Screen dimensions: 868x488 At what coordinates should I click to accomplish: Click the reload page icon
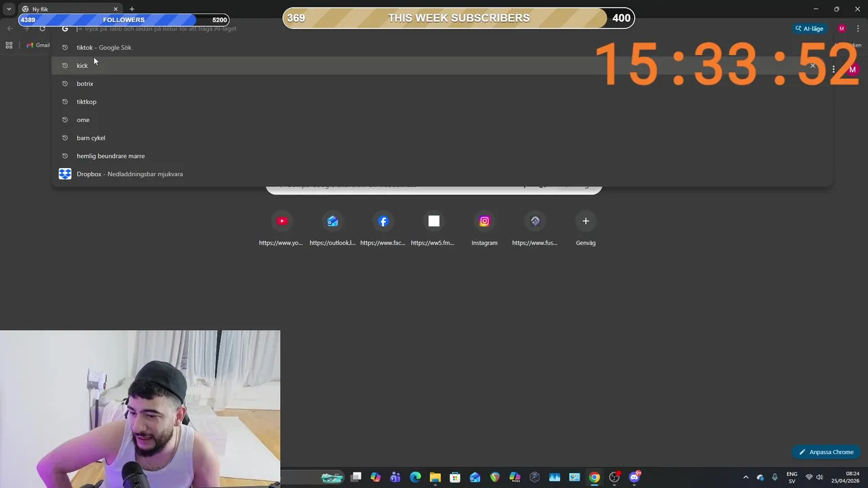click(x=42, y=28)
